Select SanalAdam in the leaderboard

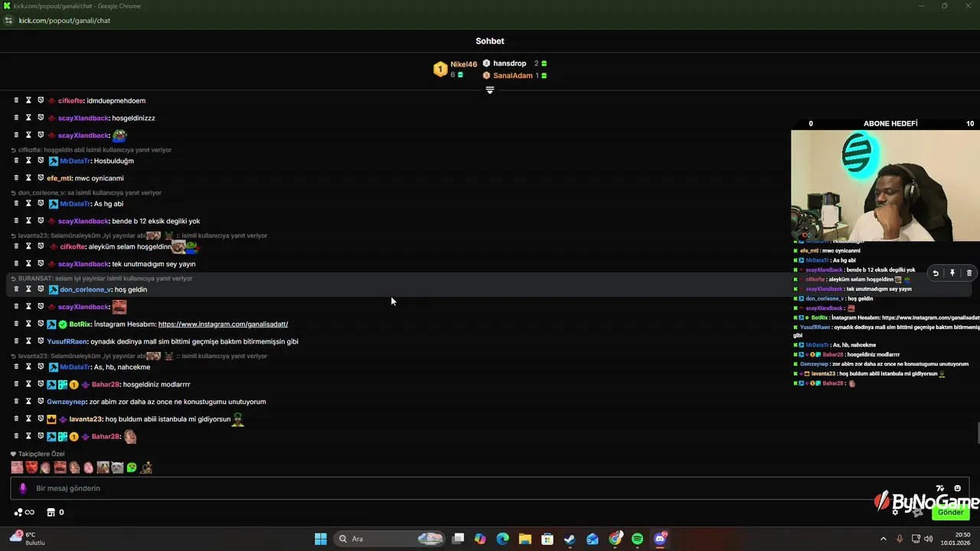(514, 76)
